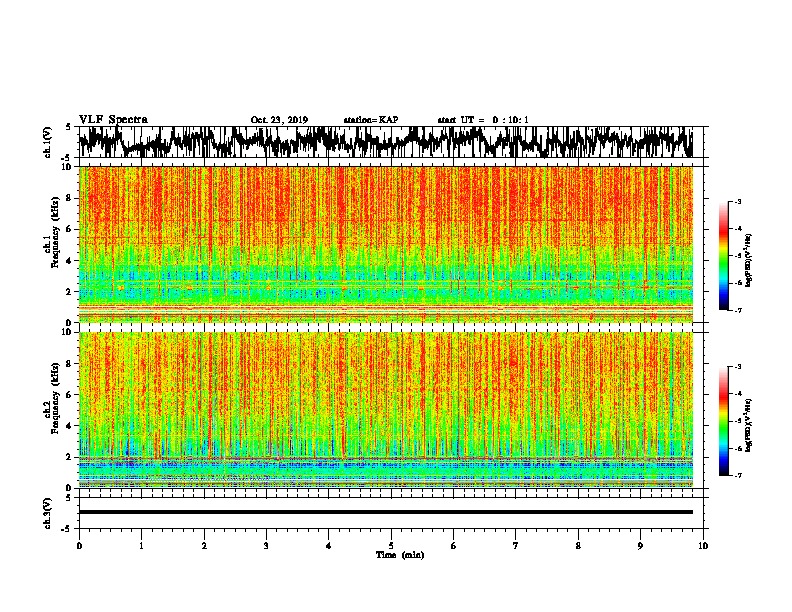
Task: Click the "7" tick on the time axis
Action: 516,546
